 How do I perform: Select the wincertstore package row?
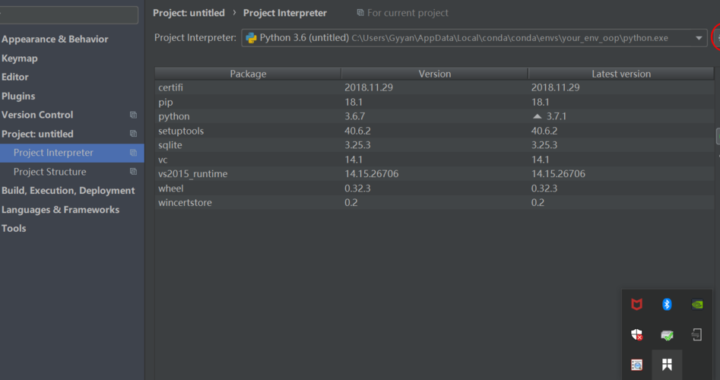434,202
